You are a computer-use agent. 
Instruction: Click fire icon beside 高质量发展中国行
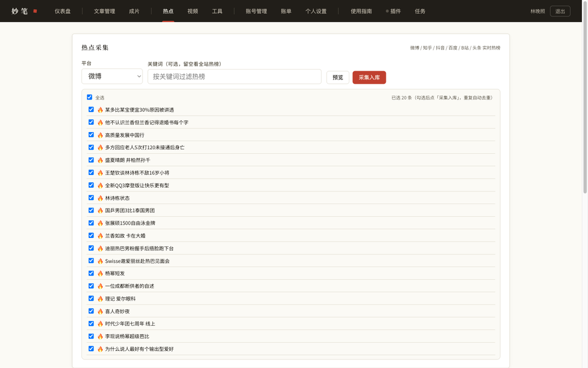100,135
